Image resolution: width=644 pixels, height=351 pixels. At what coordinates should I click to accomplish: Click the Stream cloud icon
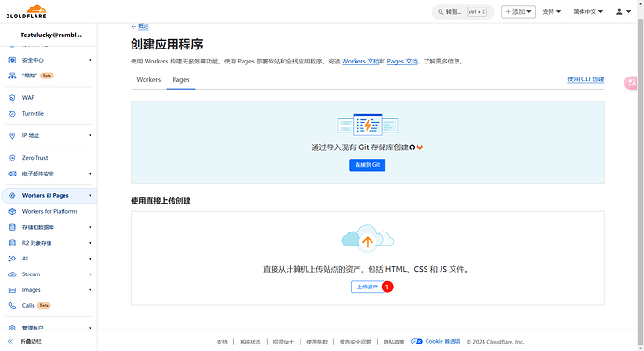tap(12, 274)
